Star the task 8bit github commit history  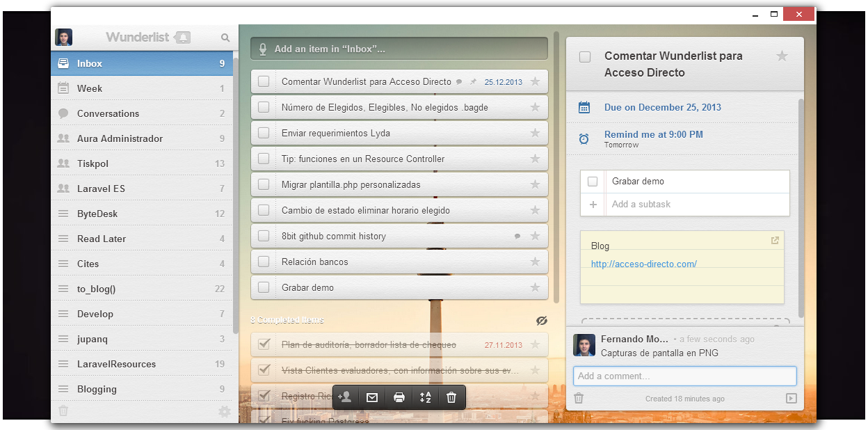click(535, 236)
